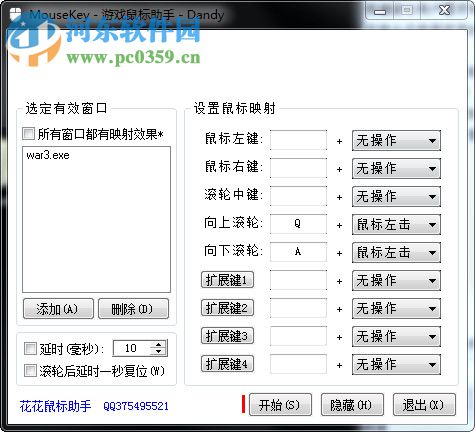Decrease delay value with down spinner arrow

click(x=159, y=352)
